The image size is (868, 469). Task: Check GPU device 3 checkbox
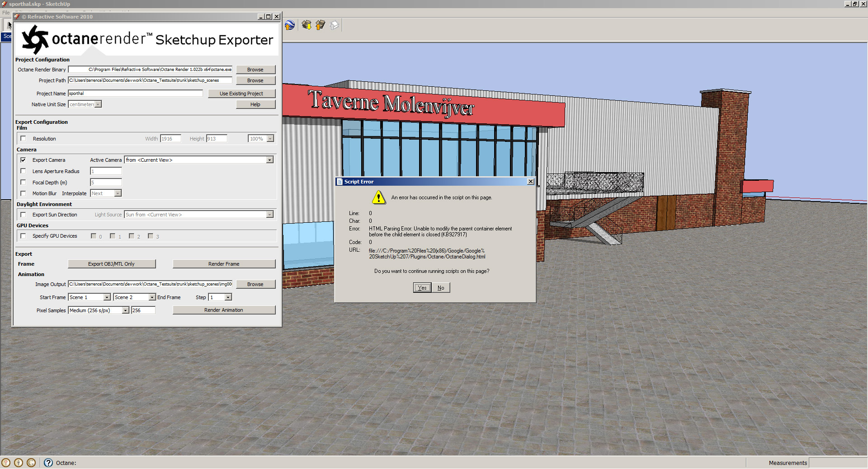point(151,236)
